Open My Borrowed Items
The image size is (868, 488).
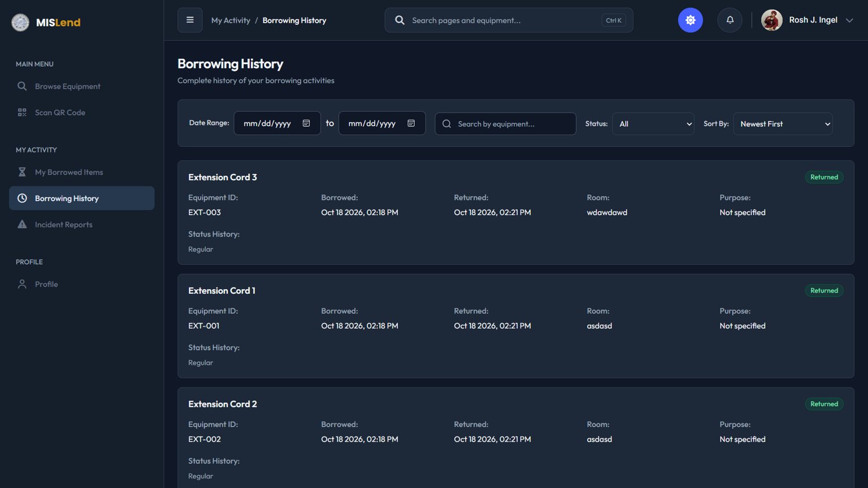tap(82, 172)
